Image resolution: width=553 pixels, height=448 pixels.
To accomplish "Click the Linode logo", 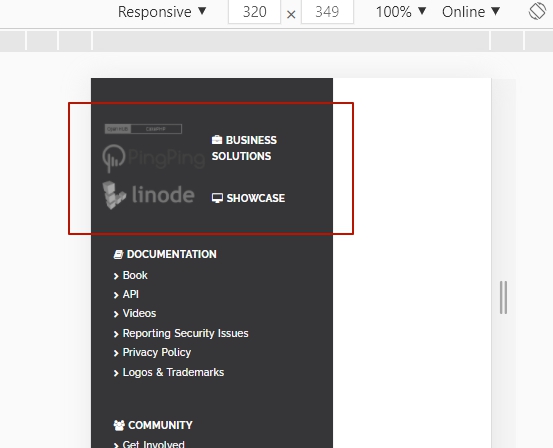I will point(148,195).
